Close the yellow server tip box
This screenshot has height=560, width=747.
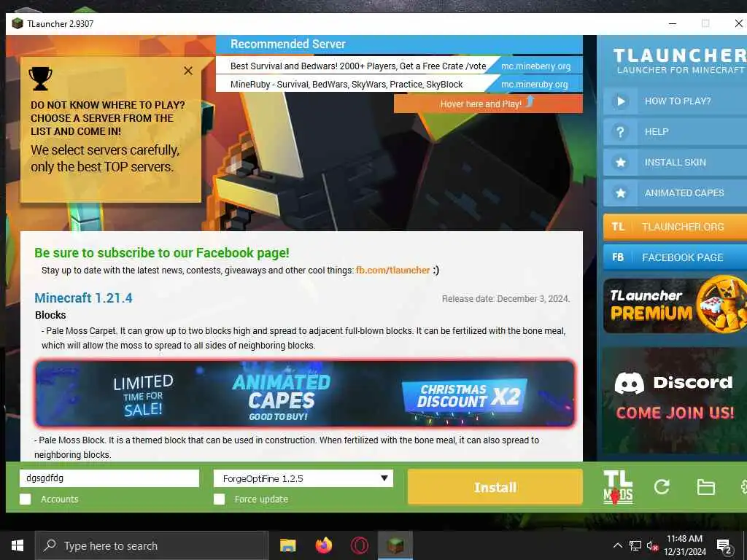point(188,71)
